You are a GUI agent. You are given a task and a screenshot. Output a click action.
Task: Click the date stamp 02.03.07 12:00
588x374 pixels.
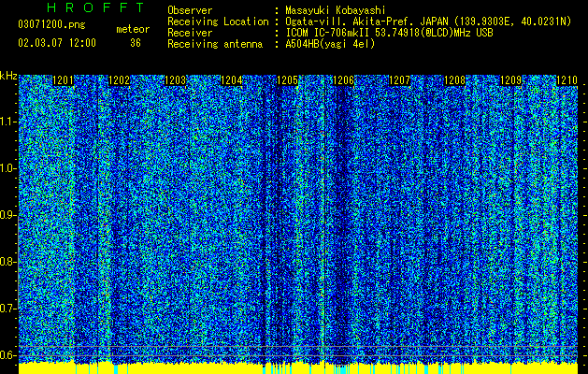(x=57, y=43)
